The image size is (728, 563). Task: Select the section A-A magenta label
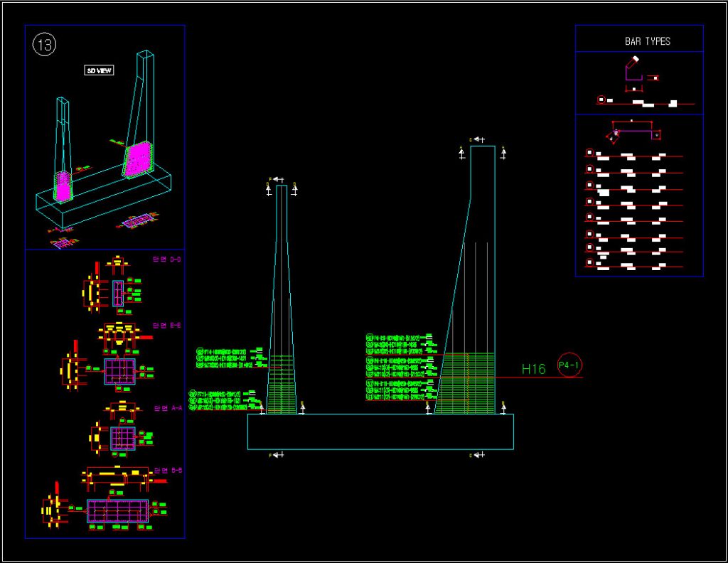167,409
